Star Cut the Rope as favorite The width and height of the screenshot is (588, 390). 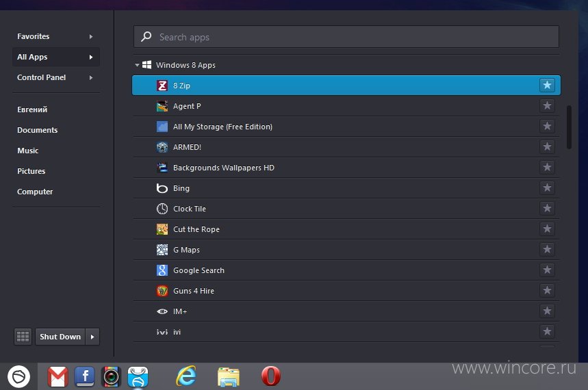547,229
